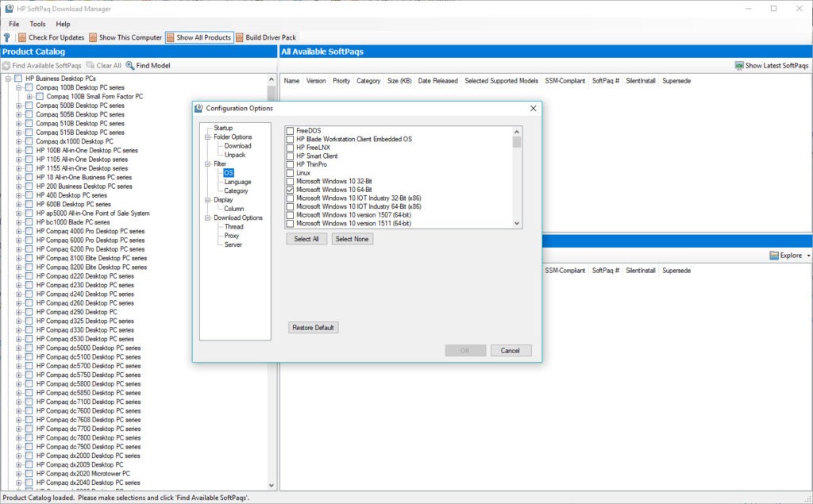The height and width of the screenshot is (504, 813).
Task: Click the Clear All icon
Action: pos(91,65)
